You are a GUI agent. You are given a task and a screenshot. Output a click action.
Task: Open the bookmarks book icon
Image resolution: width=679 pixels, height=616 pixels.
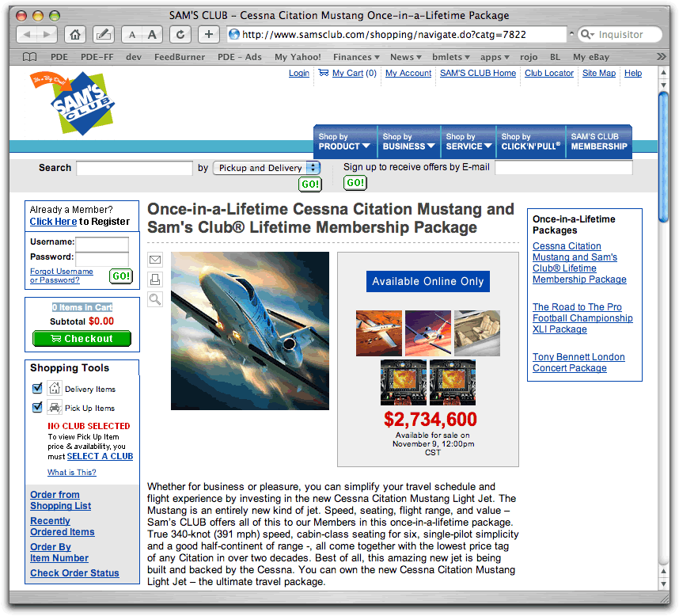click(29, 57)
